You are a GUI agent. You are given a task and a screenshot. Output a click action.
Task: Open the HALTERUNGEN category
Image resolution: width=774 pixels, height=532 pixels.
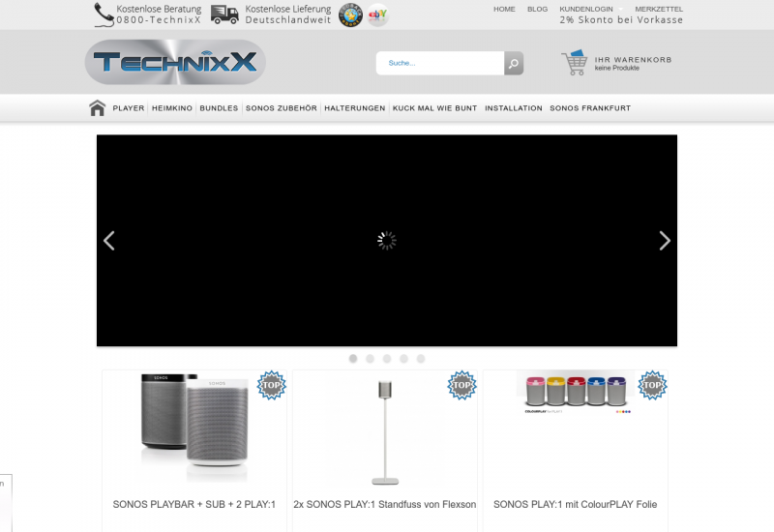[355, 108]
